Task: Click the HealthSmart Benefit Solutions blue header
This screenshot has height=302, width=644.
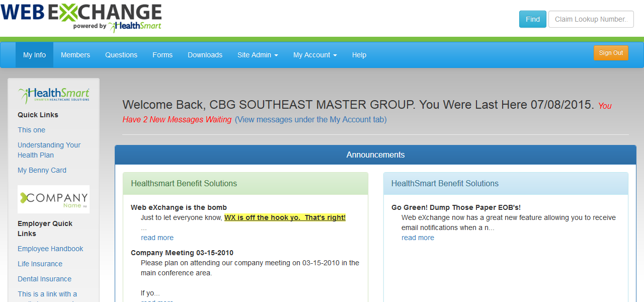Action: pos(506,184)
